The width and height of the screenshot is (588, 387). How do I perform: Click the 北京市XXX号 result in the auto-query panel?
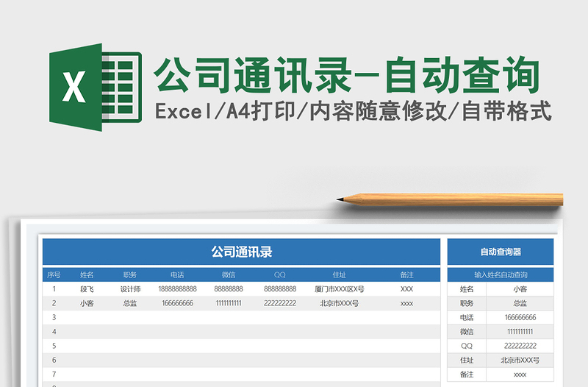(520, 361)
